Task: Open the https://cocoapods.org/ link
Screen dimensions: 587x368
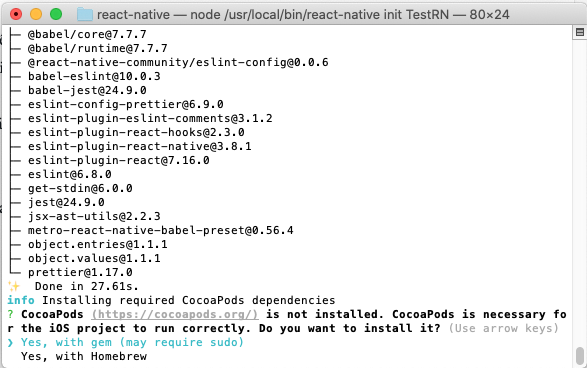Action: coord(175,314)
